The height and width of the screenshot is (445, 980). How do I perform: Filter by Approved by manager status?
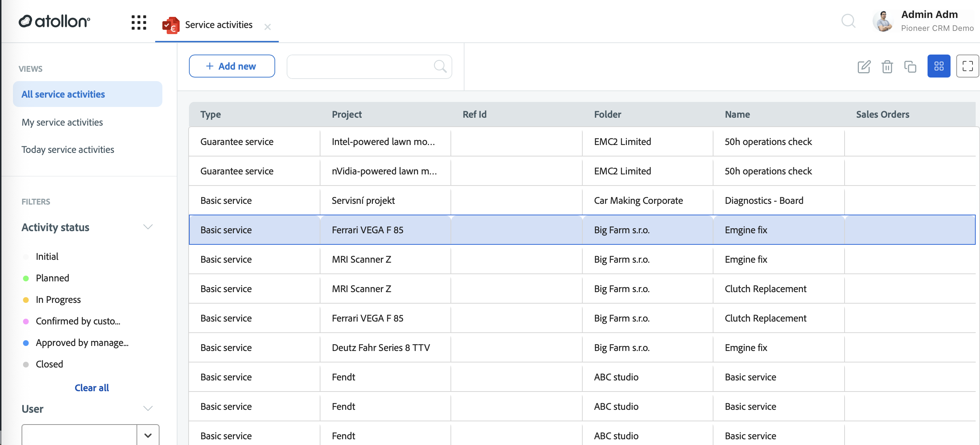82,343
